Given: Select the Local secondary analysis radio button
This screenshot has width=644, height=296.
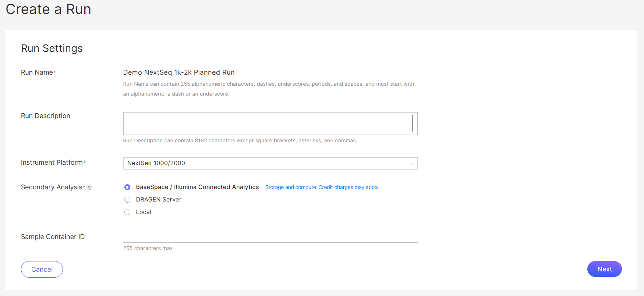Looking at the screenshot, I should coord(127,212).
